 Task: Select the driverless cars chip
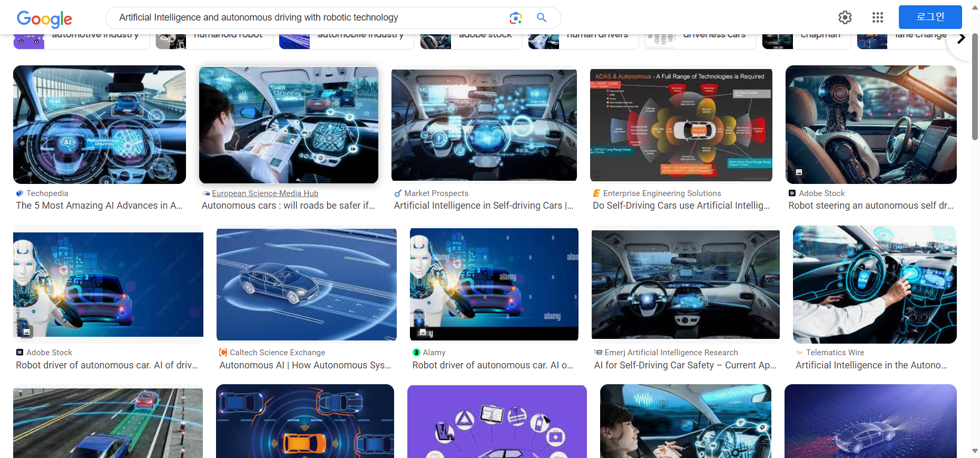(700, 41)
